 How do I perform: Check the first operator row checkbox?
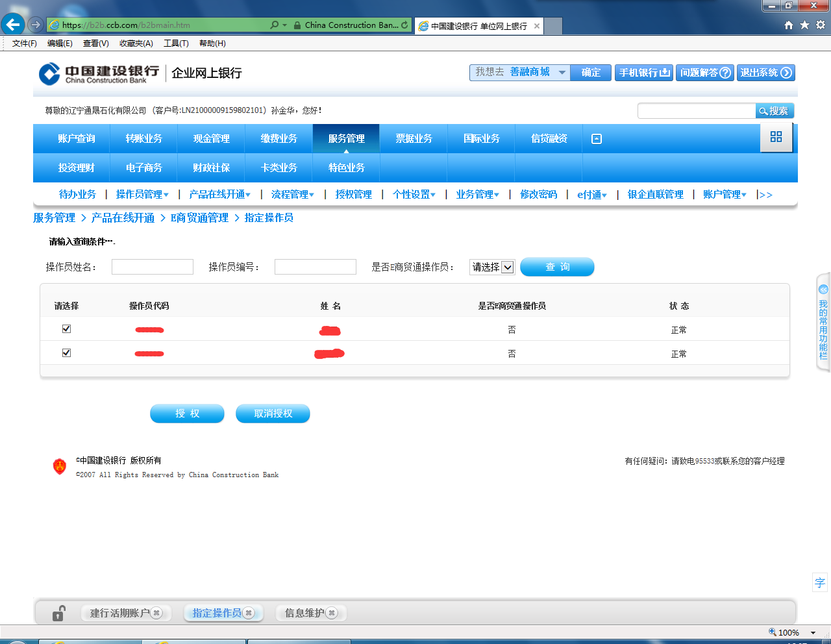click(x=66, y=329)
